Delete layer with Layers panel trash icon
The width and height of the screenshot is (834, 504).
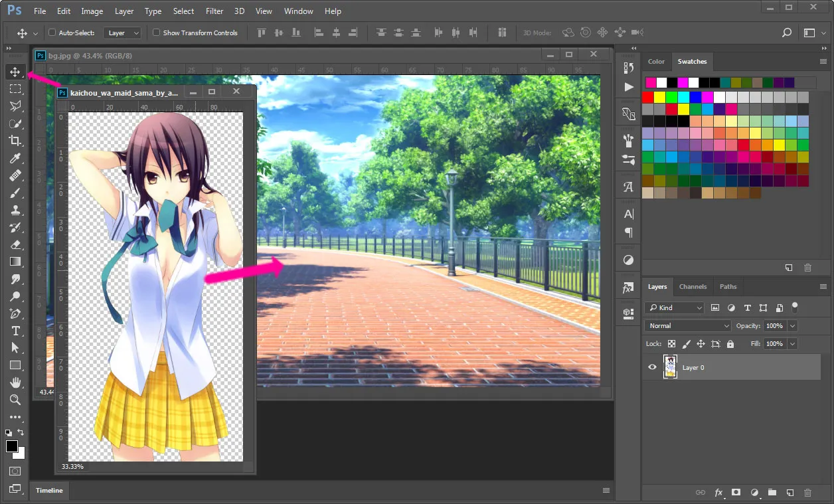coord(807,493)
